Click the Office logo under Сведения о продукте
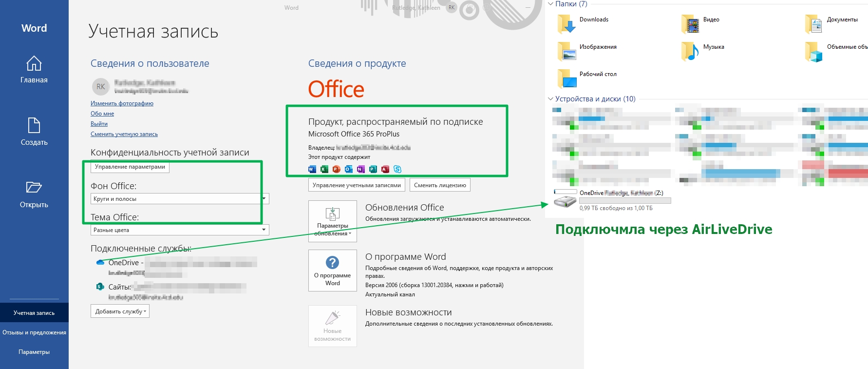The height and width of the screenshot is (369, 868). [x=336, y=89]
